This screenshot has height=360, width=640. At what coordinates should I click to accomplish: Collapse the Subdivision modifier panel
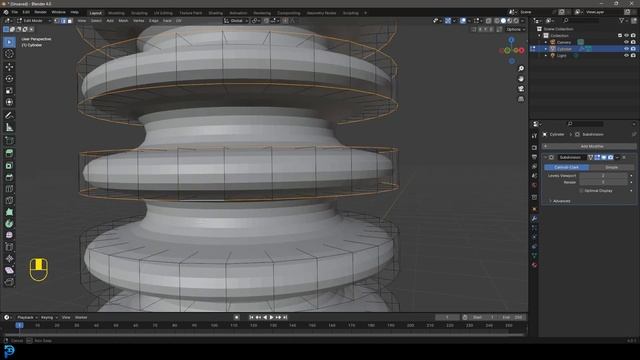545,157
